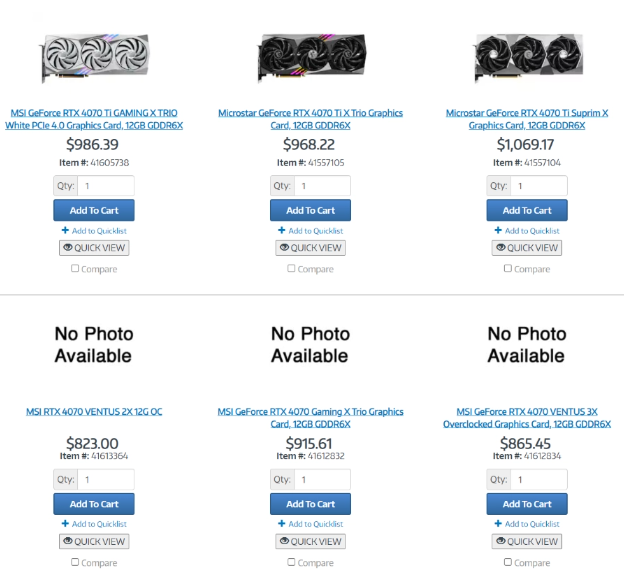This screenshot has height=577, width=624.
Task: Click plus icon for RTX 4070 VENTUS 2X quicklist
Action: pos(64,524)
